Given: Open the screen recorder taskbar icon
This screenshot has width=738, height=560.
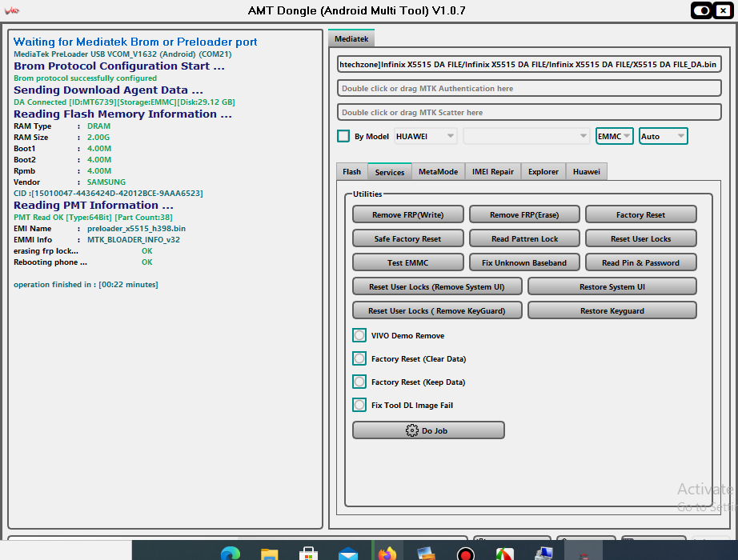Looking at the screenshot, I should (466, 554).
